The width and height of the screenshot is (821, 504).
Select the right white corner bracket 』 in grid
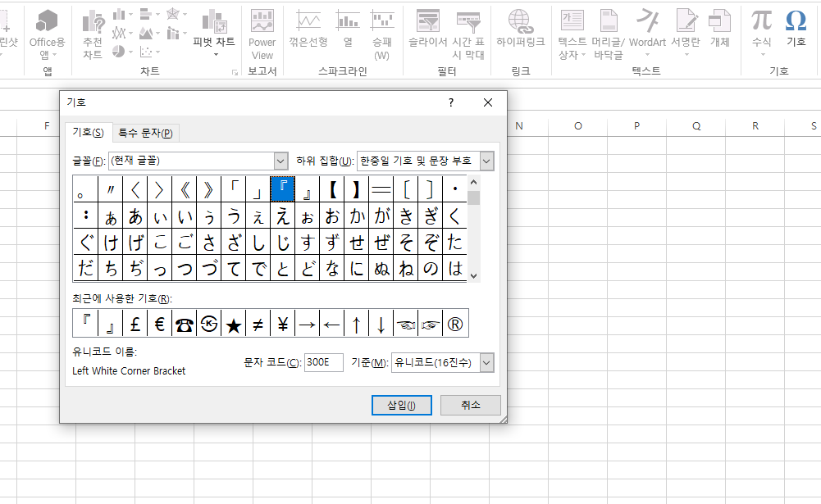click(x=308, y=189)
